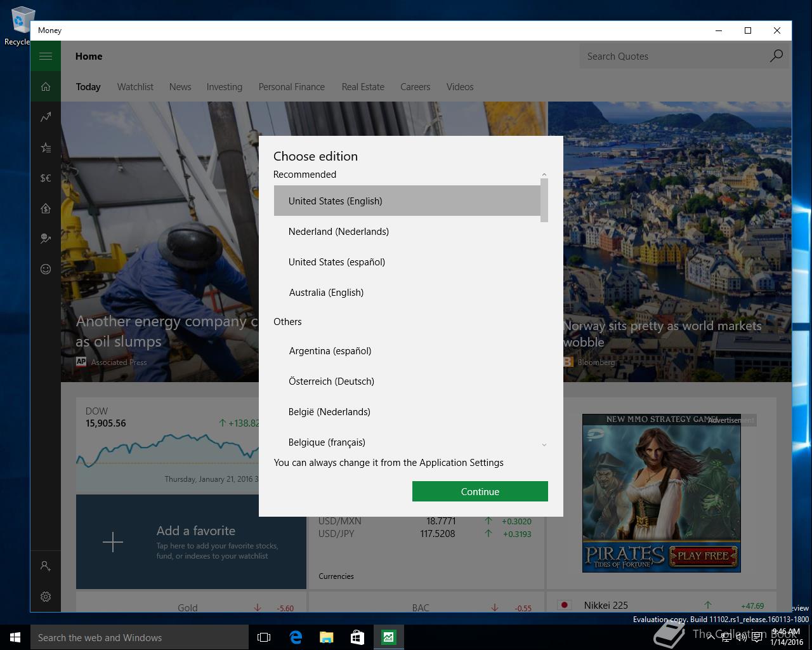The height and width of the screenshot is (650, 812).
Task: Open feedback smiley icon in sidebar
Action: 46,269
